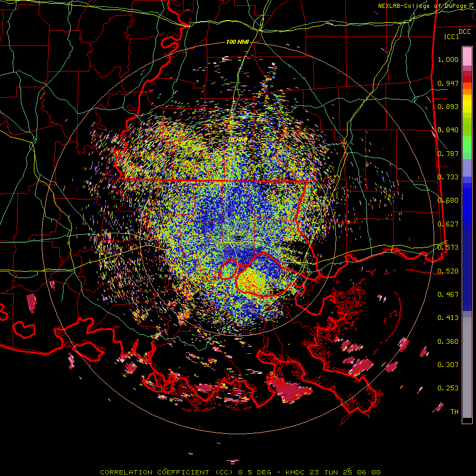Select the 0.413 scale value

point(448,318)
